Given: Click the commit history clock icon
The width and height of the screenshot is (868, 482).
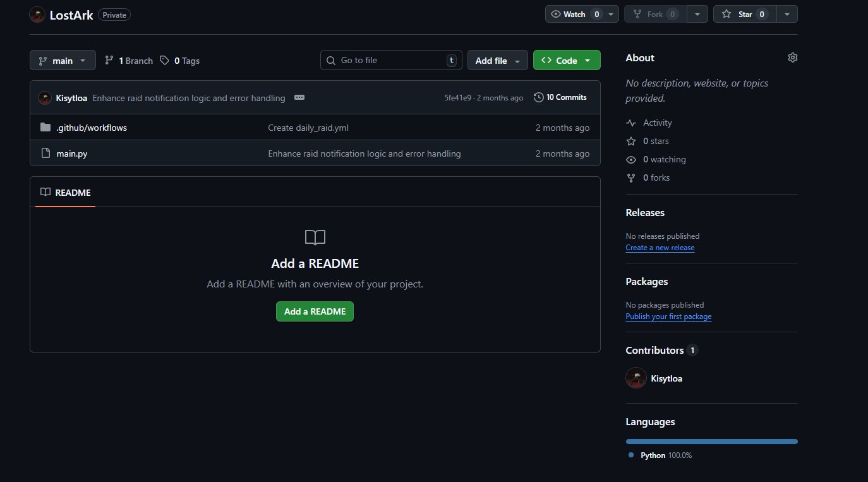Looking at the screenshot, I should [x=538, y=97].
